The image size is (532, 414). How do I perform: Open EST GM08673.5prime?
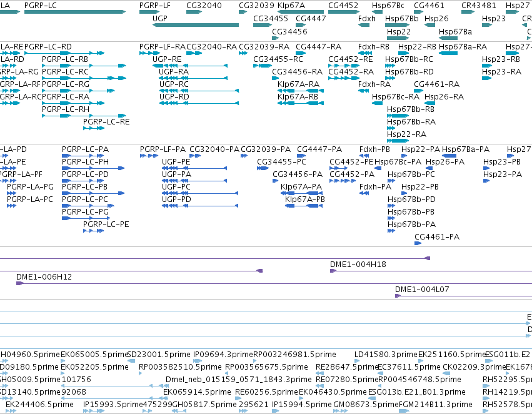tap(366, 405)
